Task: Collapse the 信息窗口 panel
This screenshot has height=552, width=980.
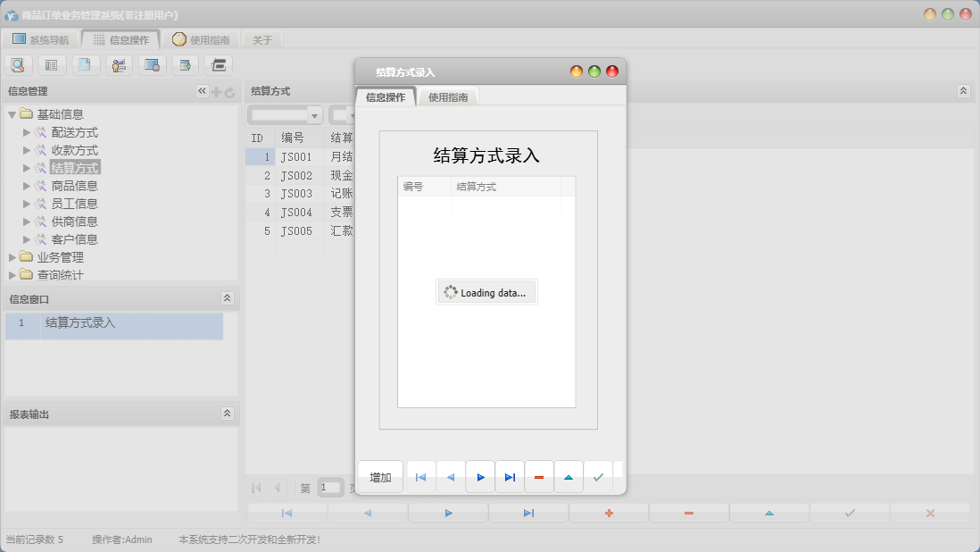Action: coord(228,298)
